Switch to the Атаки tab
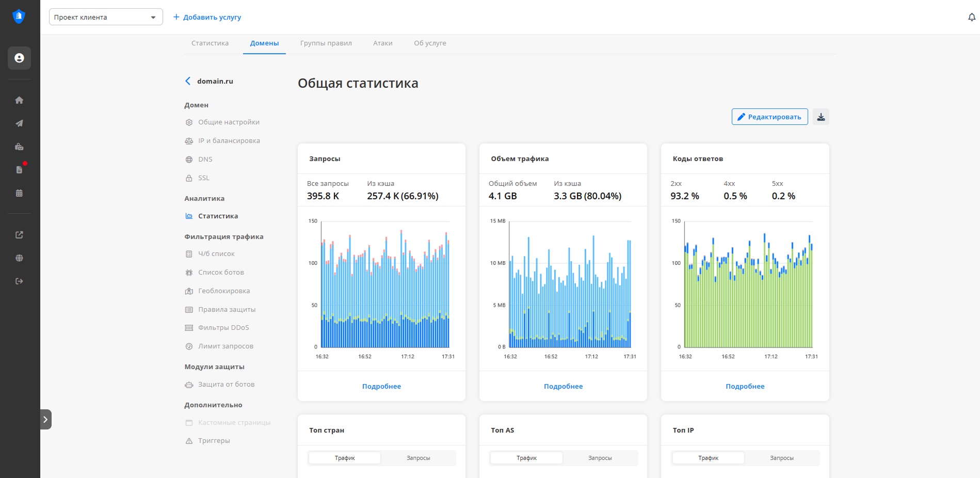 coord(382,43)
